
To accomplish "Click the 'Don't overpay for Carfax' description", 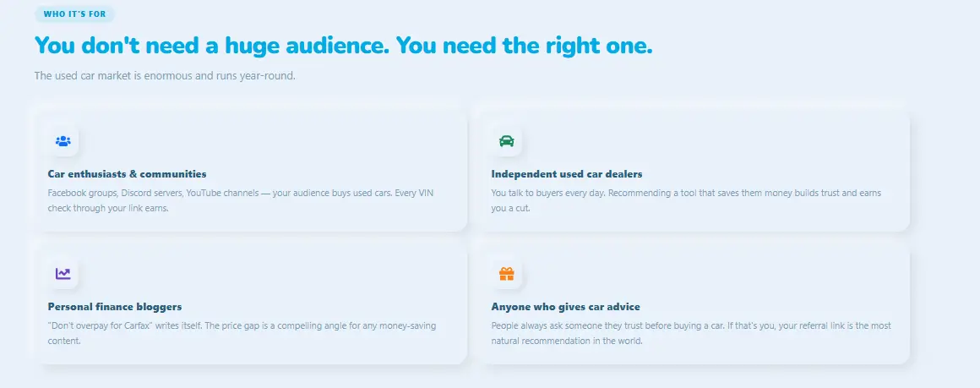I will point(242,333).
